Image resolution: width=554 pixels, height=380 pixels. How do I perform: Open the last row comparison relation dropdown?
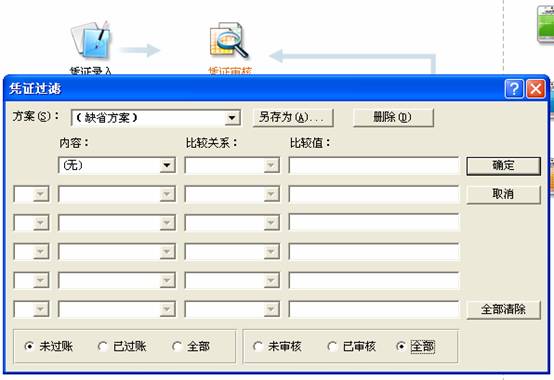pos(271,309)
